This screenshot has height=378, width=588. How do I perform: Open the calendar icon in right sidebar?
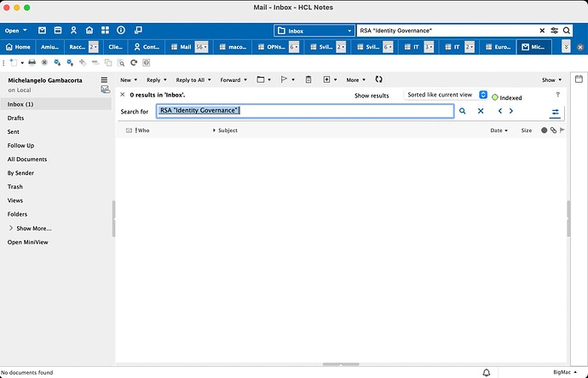coord(579,79)
